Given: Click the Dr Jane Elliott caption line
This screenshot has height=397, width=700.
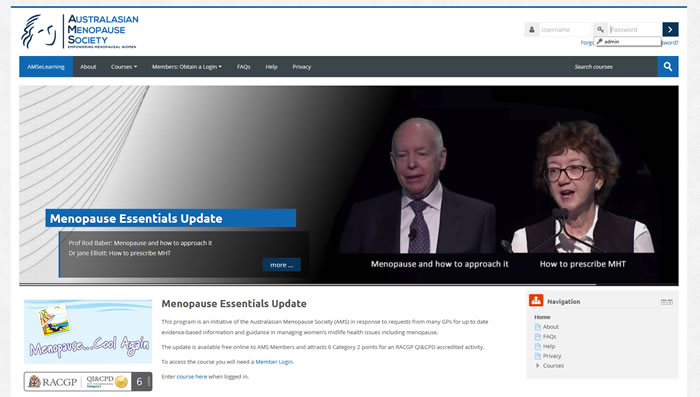Looking at the screenshot, I should [120, 253].
